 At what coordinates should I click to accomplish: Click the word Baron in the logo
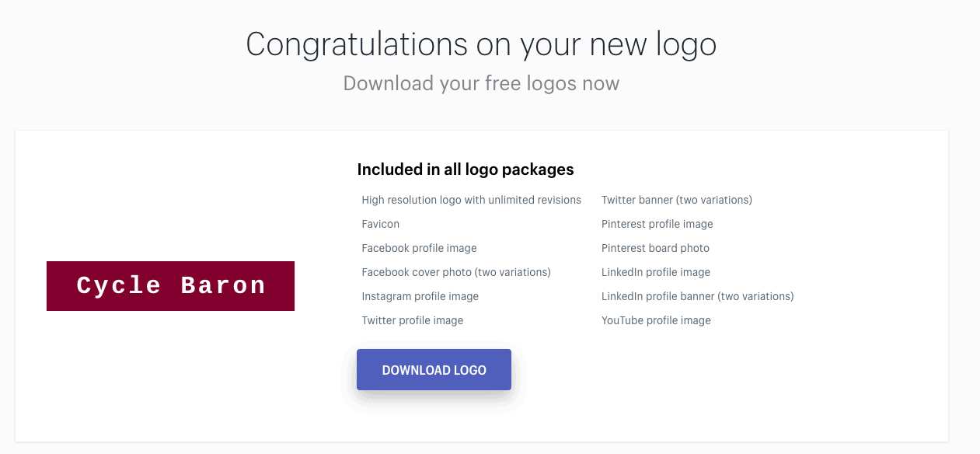point(223,285)
